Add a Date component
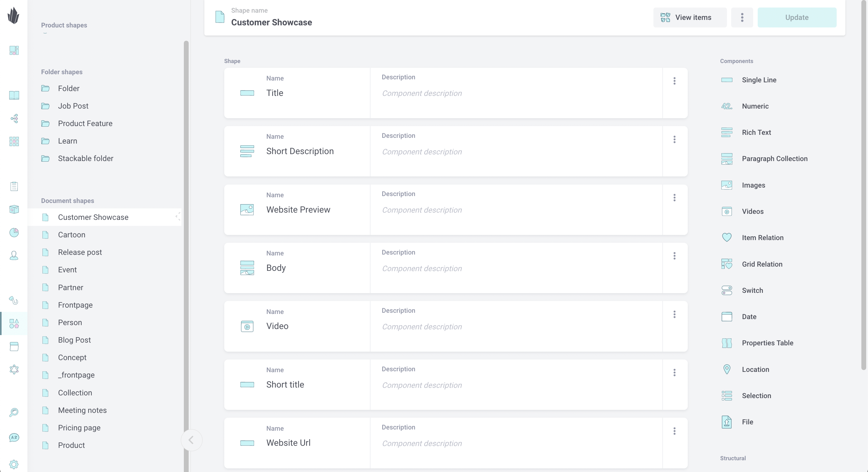Screen dimensions: 868x472 pyautogui.click(x=739, y=317)
